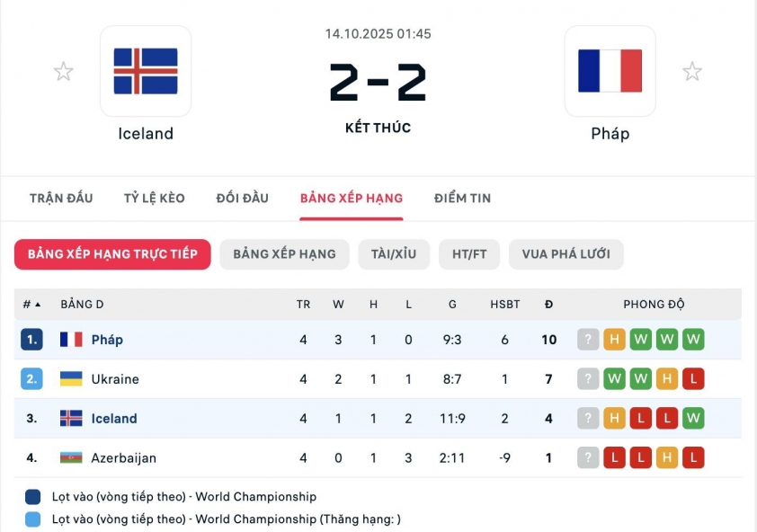Favorite Pháp with the right star
Viewport: 757px width, 532px height.
(x=691, y=72)
